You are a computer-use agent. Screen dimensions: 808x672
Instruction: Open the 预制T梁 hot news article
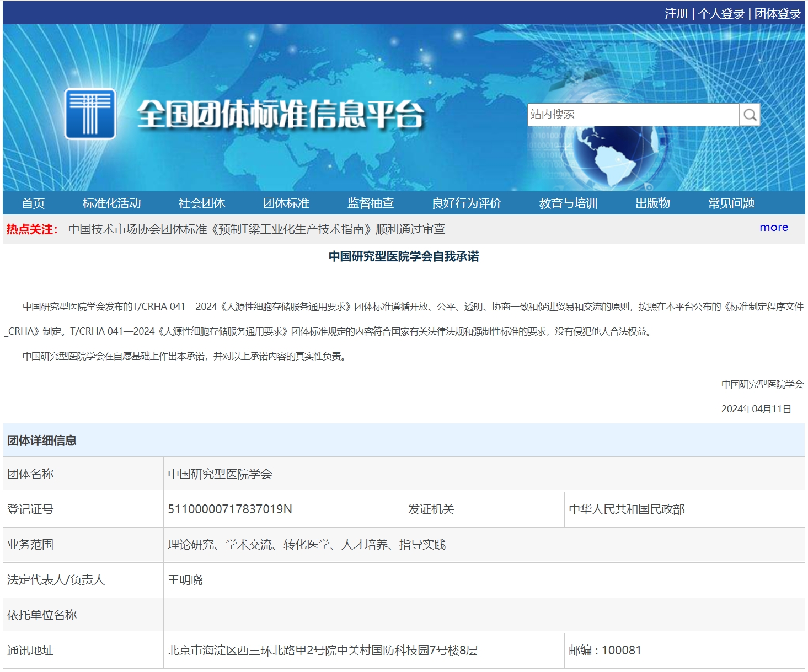click(259, 228)
